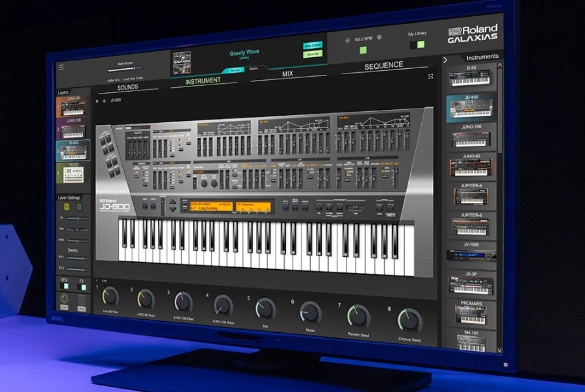This screenshot has width=585, height=392.
Task: Click the JD-800 orange patch name display
Action: (211, 207)
